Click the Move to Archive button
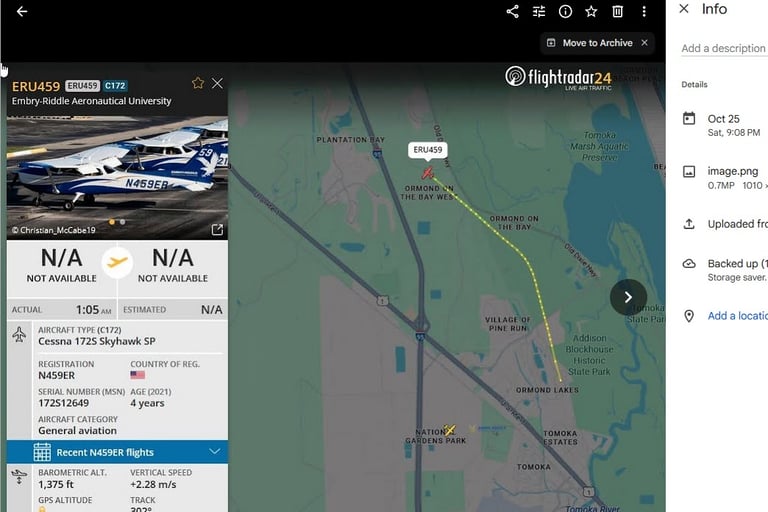768x512 pixels. click(590, 43)
